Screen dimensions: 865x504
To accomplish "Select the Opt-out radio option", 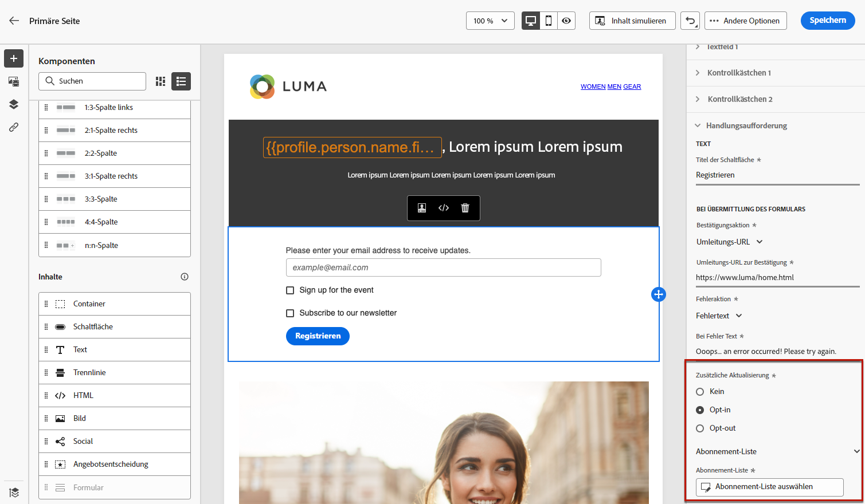I will click(x=700, y=428).
